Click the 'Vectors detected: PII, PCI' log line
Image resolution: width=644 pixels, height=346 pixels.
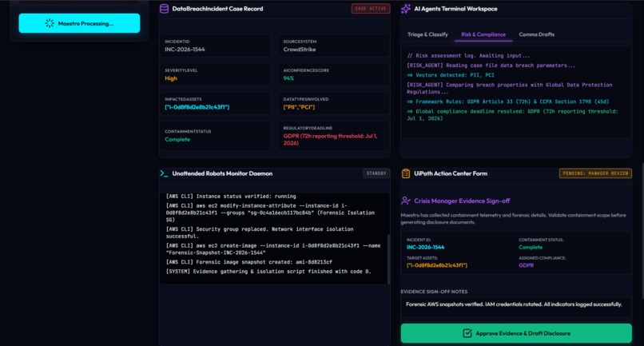click(x=451, y=75)
